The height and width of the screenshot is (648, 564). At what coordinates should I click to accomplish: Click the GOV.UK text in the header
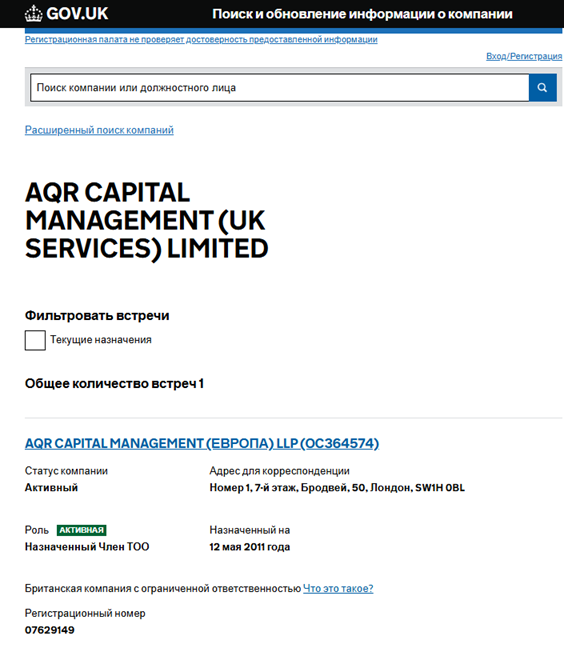pos(77,14)
